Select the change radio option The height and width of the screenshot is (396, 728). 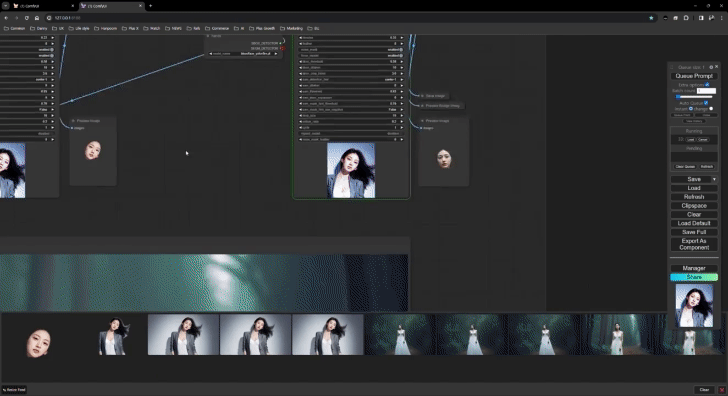click(x=711, y=109)
